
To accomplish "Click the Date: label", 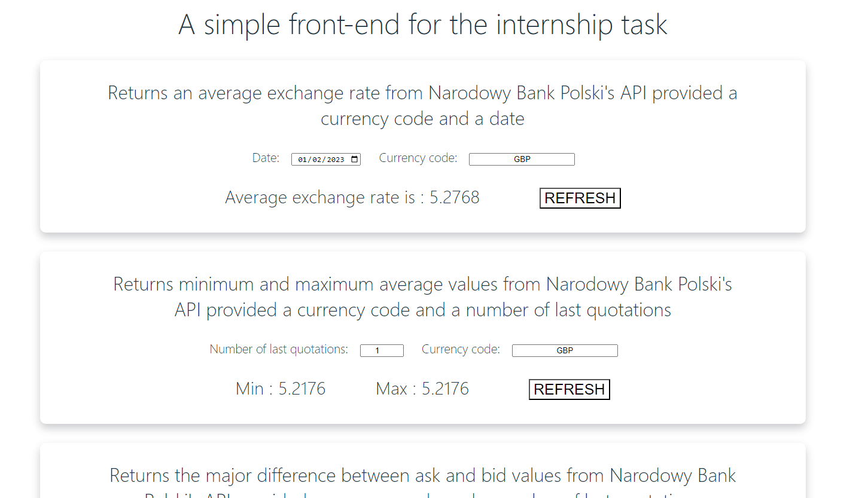I will [x=266, y=158].
